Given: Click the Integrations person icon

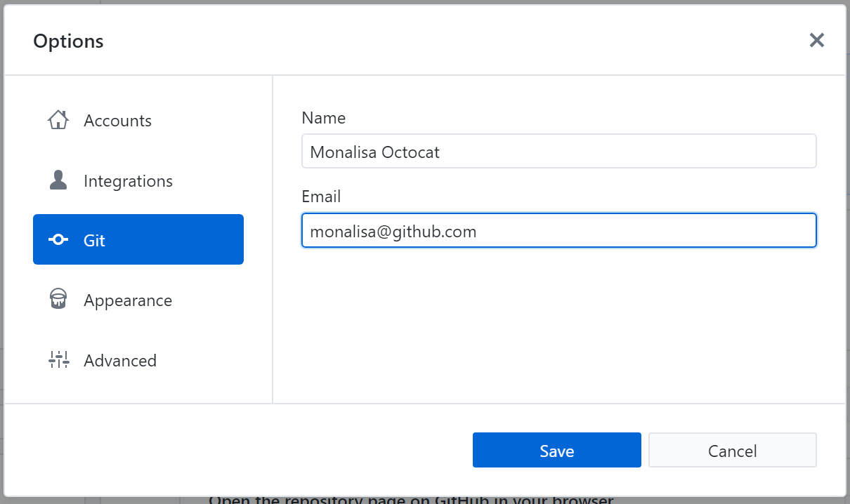Looking at the screenshot, I should tap(58, 180).
